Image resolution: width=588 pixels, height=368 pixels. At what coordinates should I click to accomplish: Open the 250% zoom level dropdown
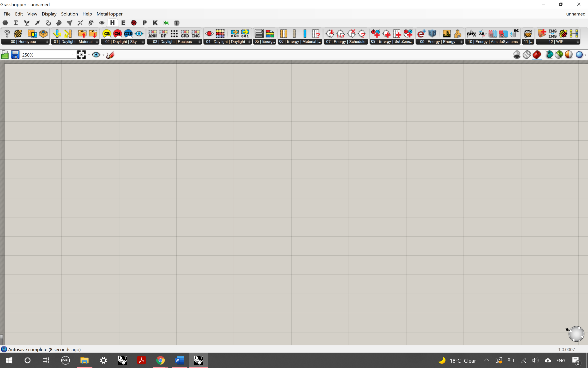(x=73, y=55)
